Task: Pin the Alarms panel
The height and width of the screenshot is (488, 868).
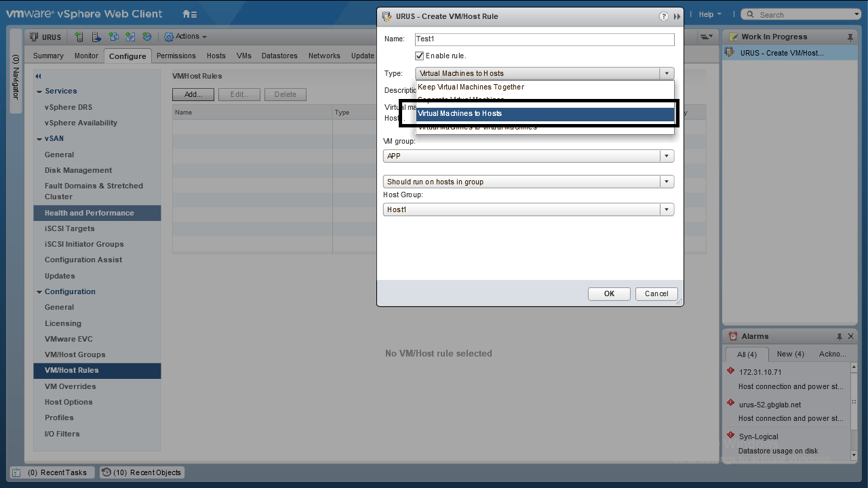Action: 839,336
